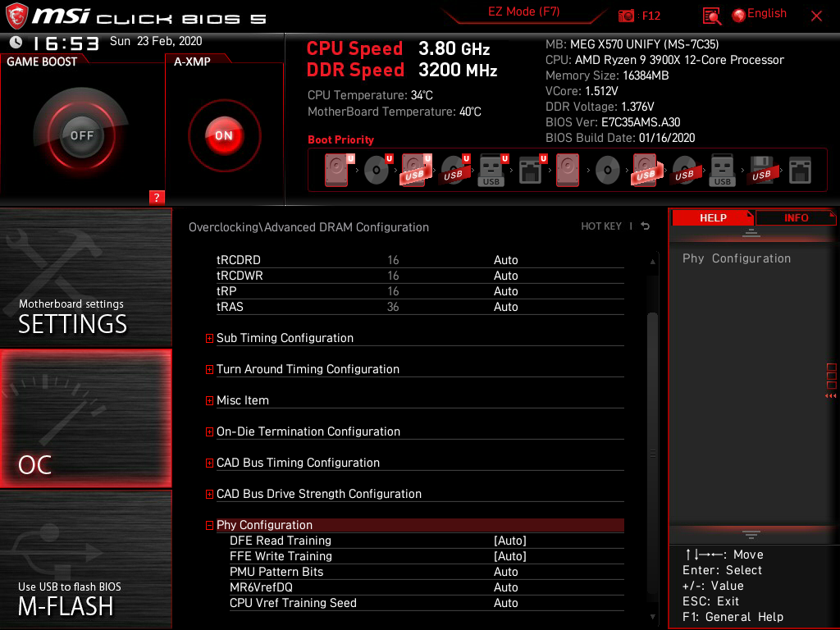Click the CPU Speed 3.80 GHz readout
This screenshot has width=840, height=630.
pyautogui.click(x=398, y=48)
